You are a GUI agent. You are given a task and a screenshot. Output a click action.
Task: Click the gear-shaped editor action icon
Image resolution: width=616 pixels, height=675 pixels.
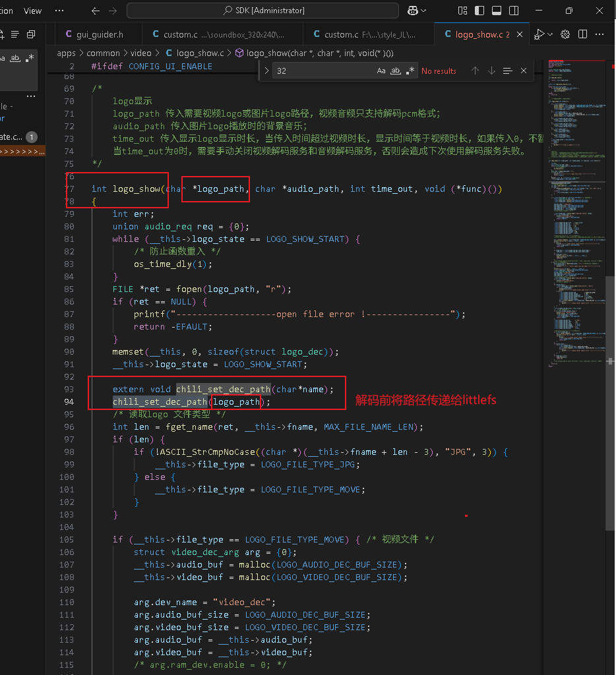tap(565, 34)
